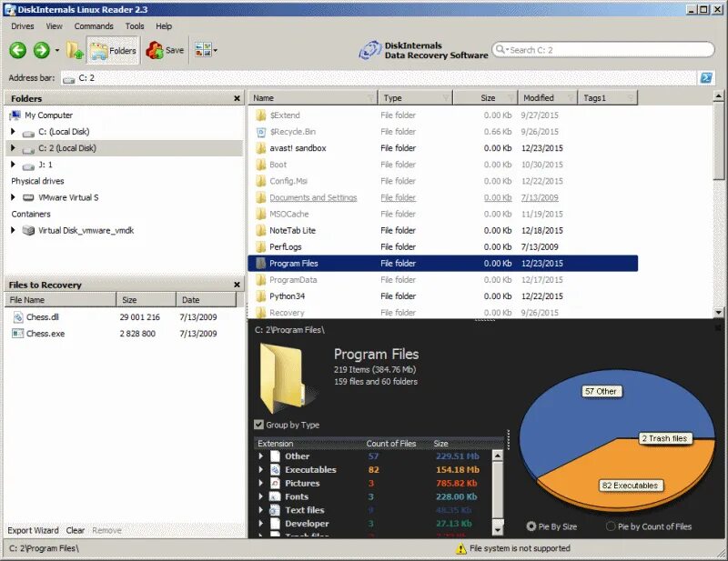Click Clear in recovery panel
Viewport: 728px width, 561px height.
click(x=76, y=530)
